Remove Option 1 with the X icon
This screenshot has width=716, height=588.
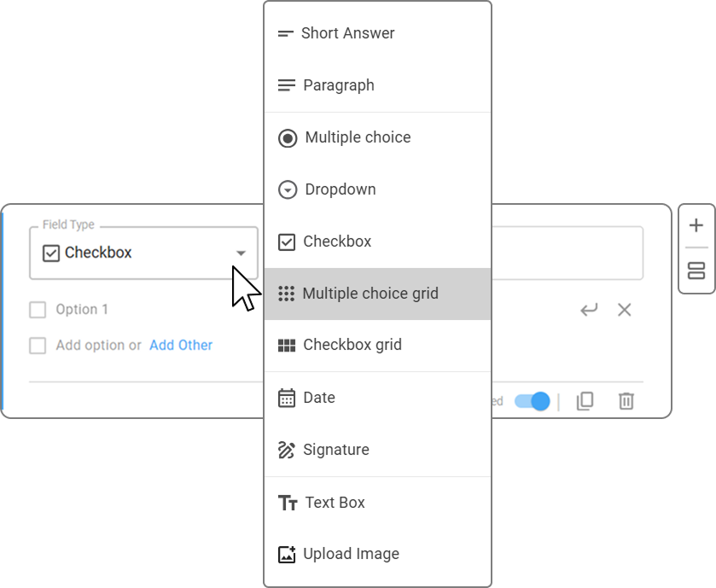624,310
